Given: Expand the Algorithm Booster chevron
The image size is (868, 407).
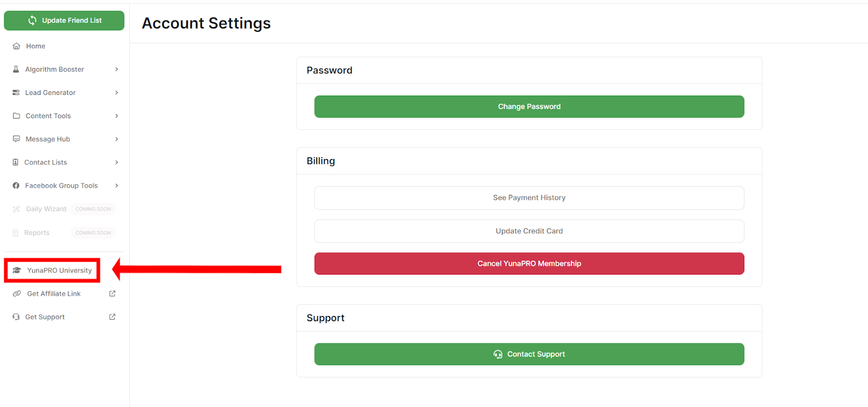Looking at the screenshot, I should 117,69.
